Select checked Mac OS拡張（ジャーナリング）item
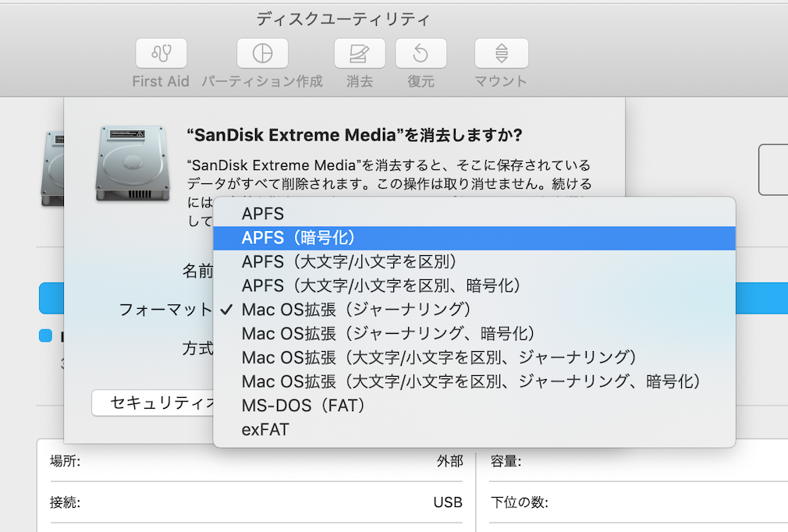788x532 pixels. pyautogui.click(x=474, y=310)
